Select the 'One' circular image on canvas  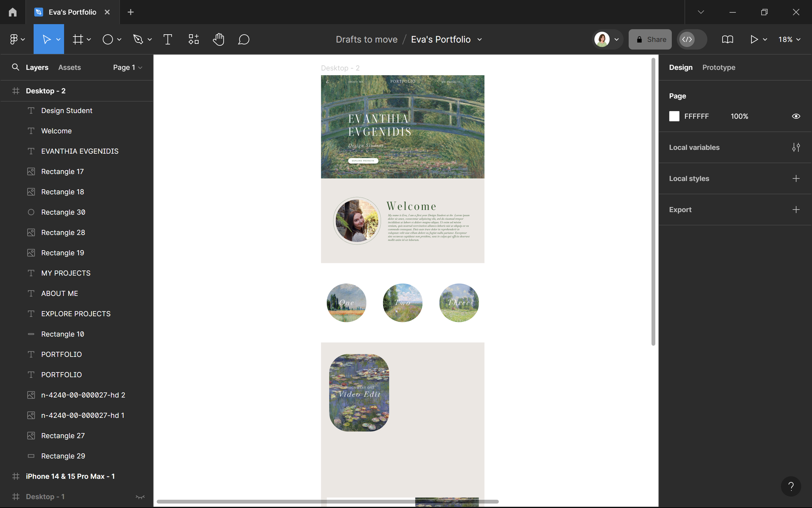346,303
